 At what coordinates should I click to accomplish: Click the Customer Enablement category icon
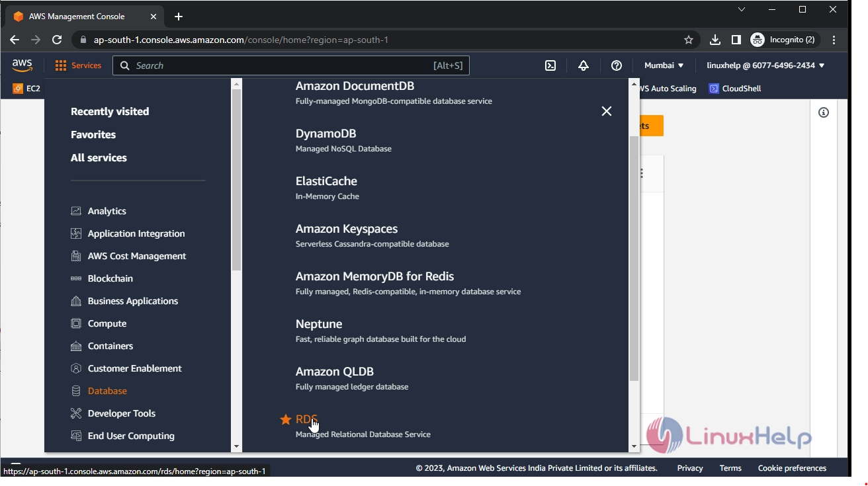pyautogui.click(x=76, y=368)
